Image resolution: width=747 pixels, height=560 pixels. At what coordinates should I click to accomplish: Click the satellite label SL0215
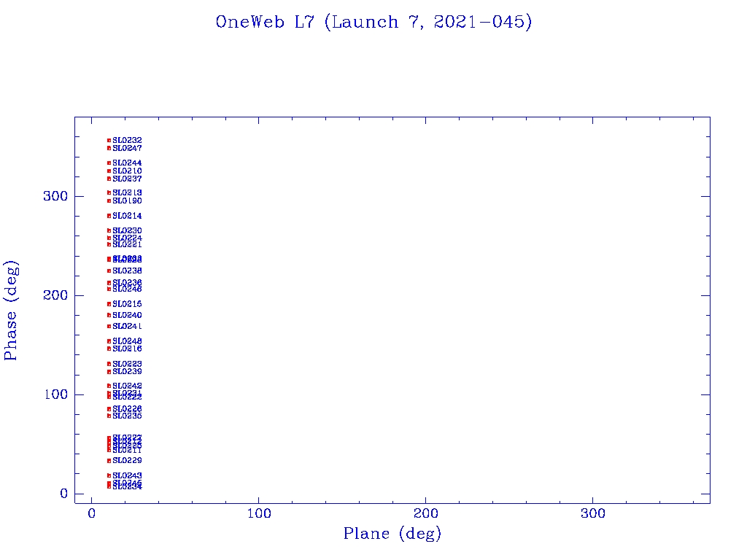pos(127,304)
